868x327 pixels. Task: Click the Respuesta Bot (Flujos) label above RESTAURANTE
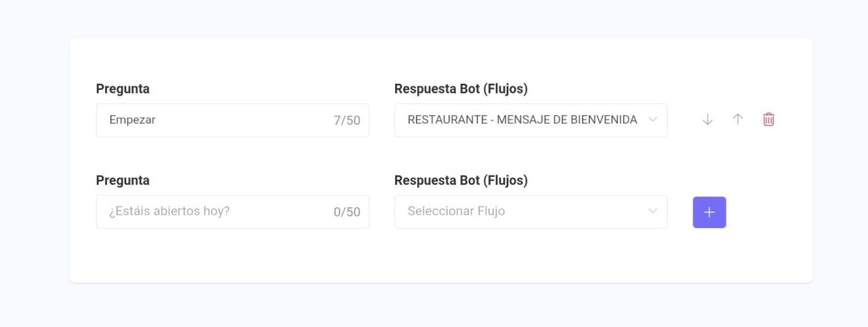click(x=461, y=89)
